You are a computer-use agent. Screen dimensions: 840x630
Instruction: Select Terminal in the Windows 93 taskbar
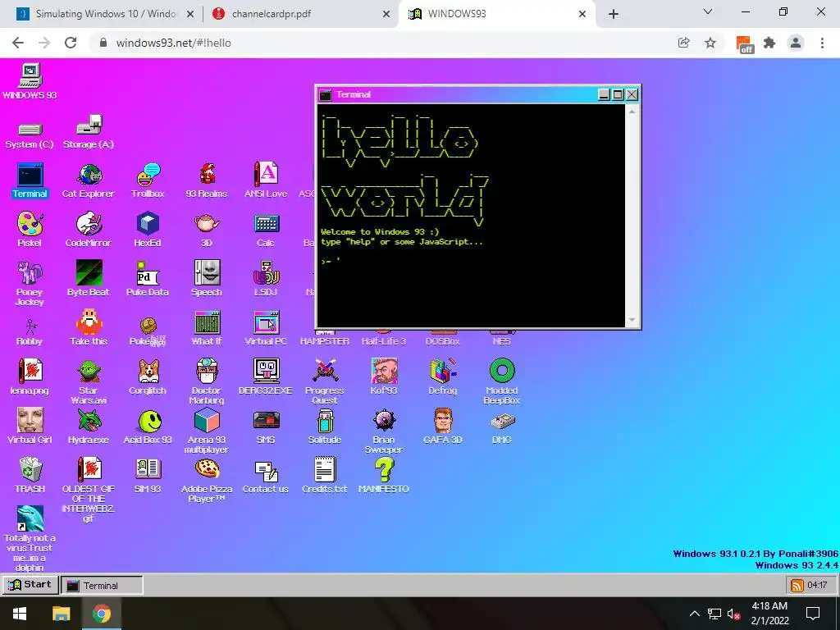coord(102,586)
